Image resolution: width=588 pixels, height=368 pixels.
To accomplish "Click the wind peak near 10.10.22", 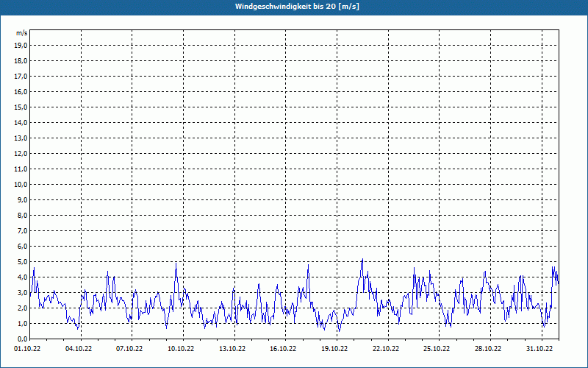I will point(176,263).
